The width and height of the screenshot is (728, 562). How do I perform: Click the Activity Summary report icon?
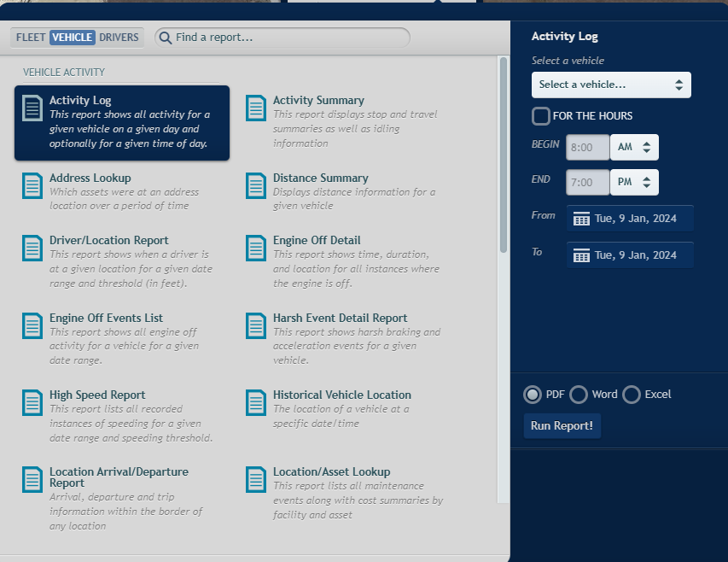(x=254, y=107)
